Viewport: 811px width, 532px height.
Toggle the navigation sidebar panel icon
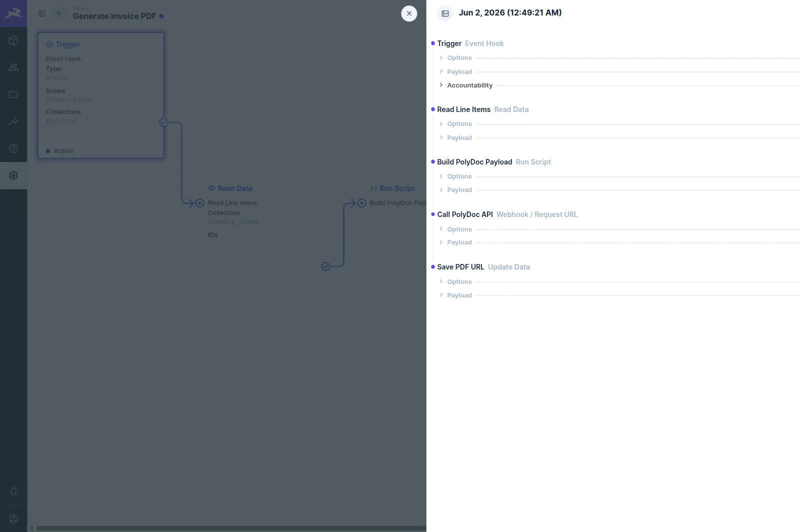42,13
